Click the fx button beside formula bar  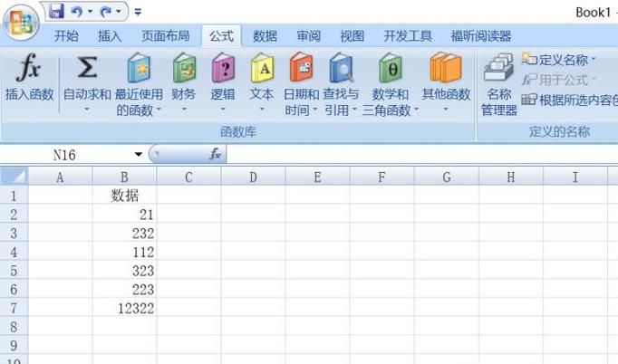pos(215,154)
